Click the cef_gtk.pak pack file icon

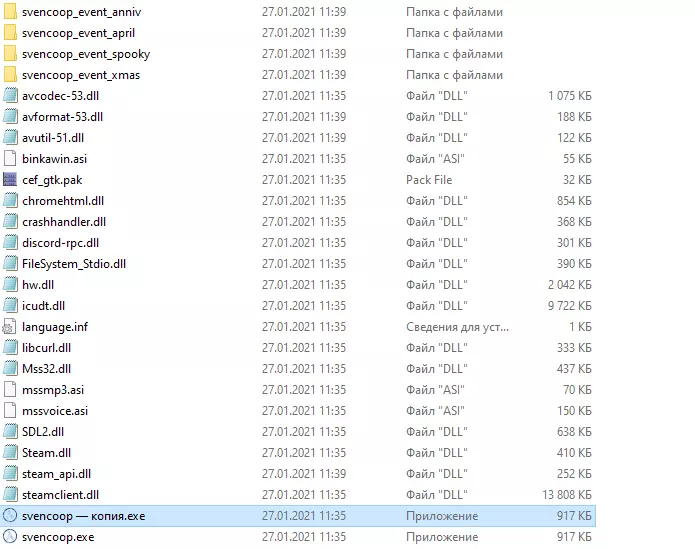[x=10, y=179]
